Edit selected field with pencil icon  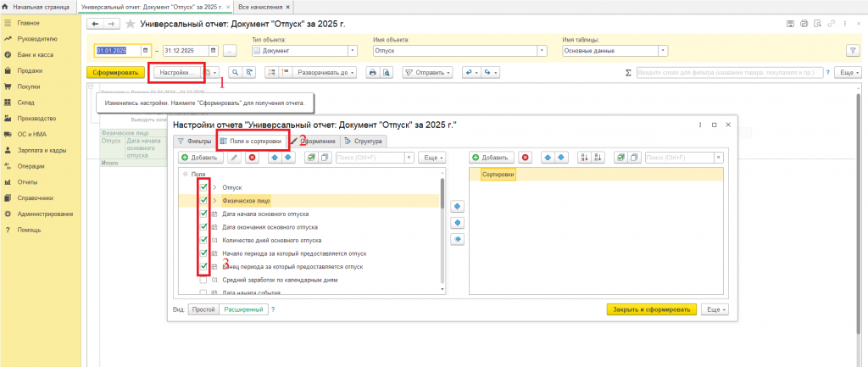tap(235, 158)
